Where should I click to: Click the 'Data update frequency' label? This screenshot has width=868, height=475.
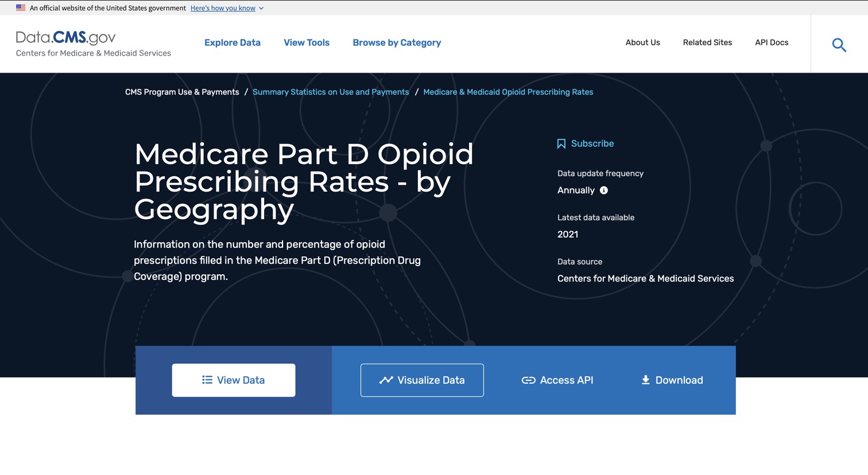pyautogui.click(x=600, y=173)
